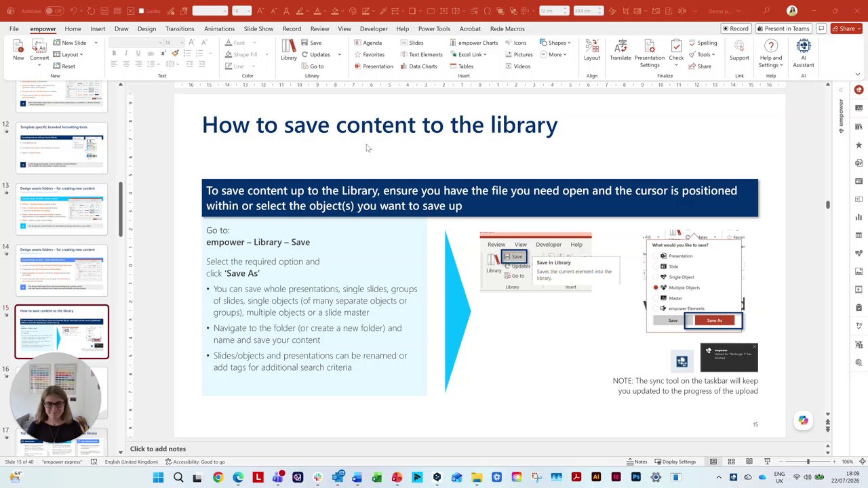Insert Videos from the ribbon
The width and height of the screenshot is (868, 488).
point(517,66)
